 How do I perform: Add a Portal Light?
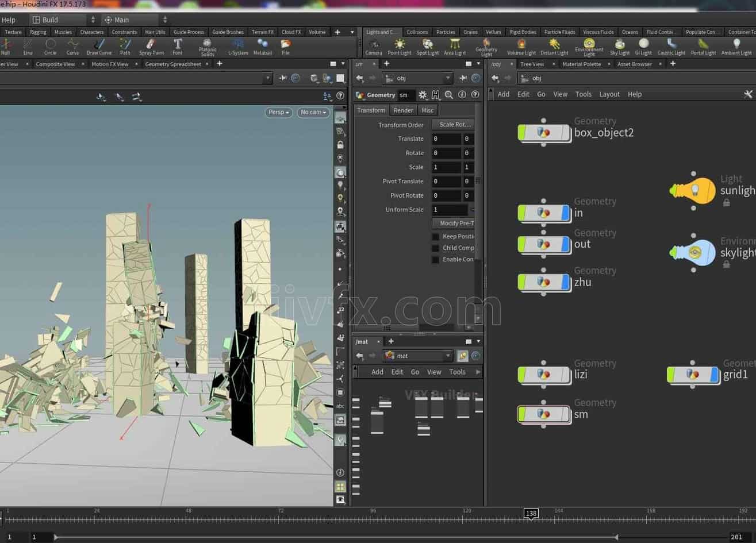[x=703, y=47]
